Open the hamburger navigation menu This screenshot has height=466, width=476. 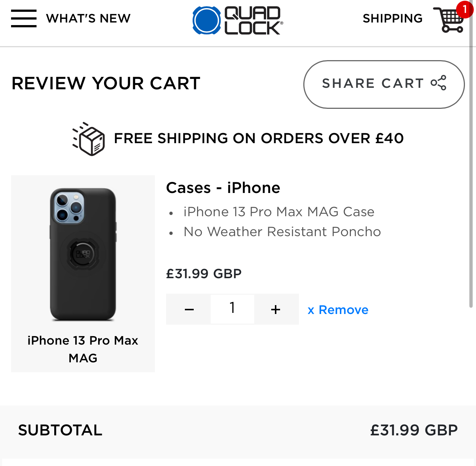24,18
